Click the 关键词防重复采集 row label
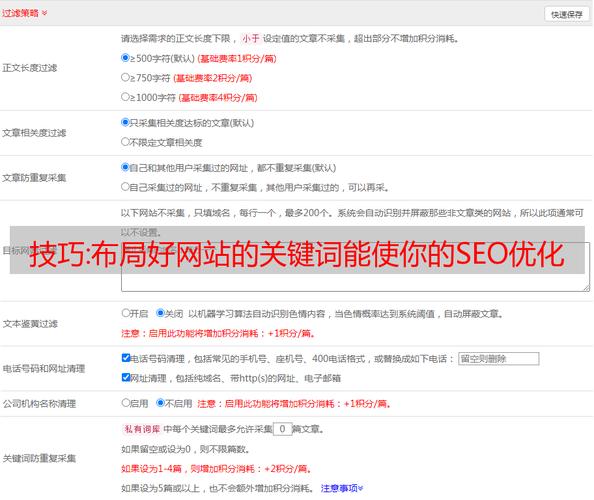Image resolution: width=594 pixels, height=500 pixels. coord(39,458)
